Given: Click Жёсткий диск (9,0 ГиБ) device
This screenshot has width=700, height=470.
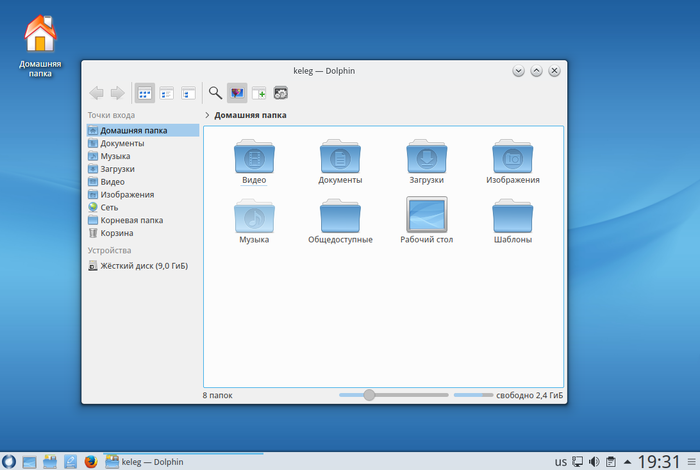Looking at the screenshot, I should 143,266.
